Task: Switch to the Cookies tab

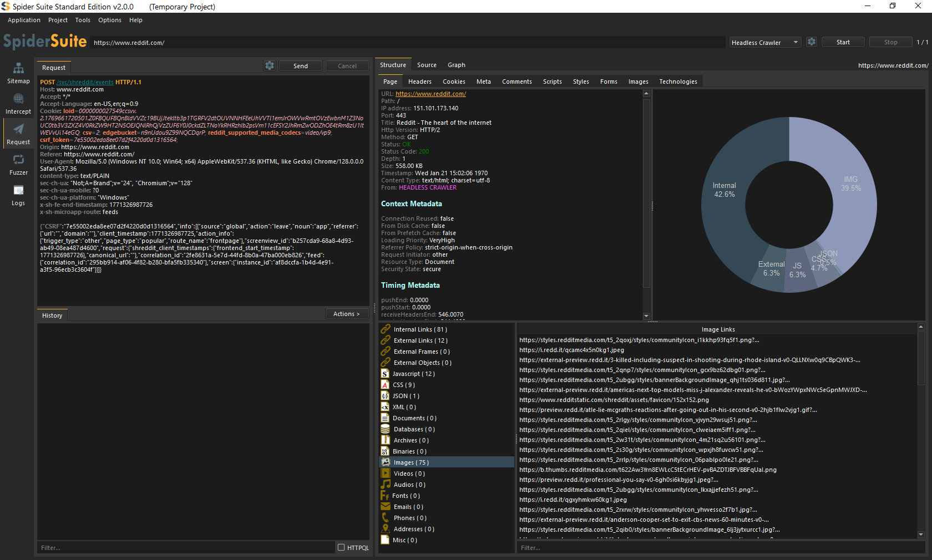Action: pos(454,82)
